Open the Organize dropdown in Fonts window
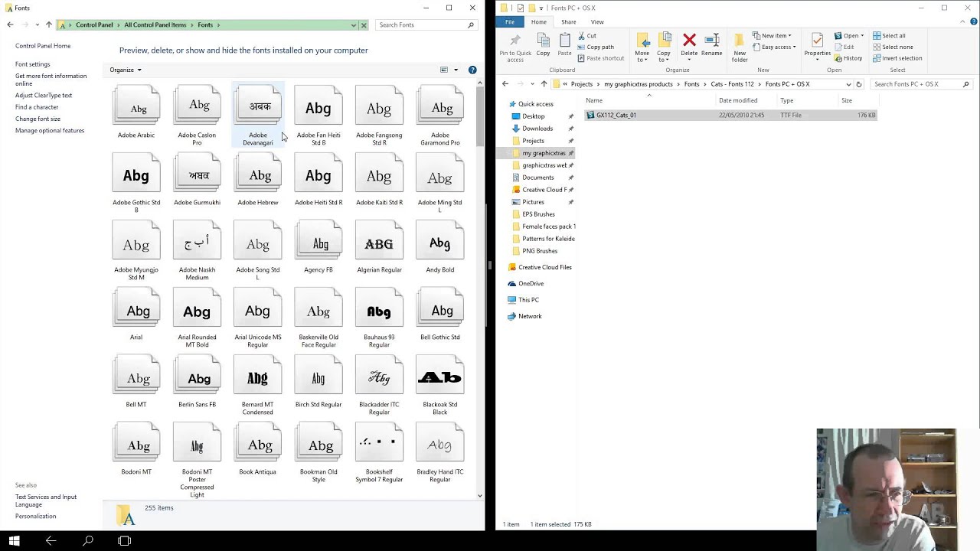 point(126,70)
